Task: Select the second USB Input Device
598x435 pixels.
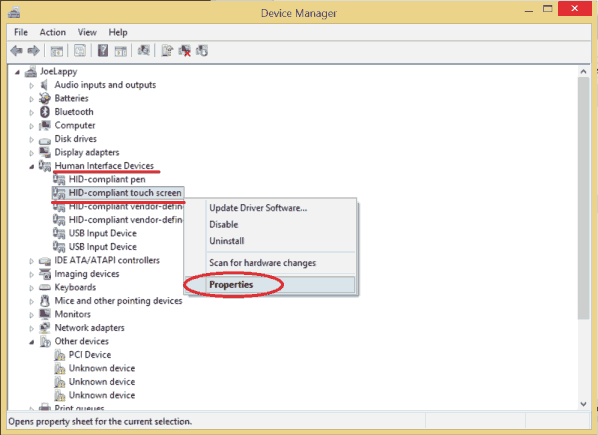Action: pos(103,247)
